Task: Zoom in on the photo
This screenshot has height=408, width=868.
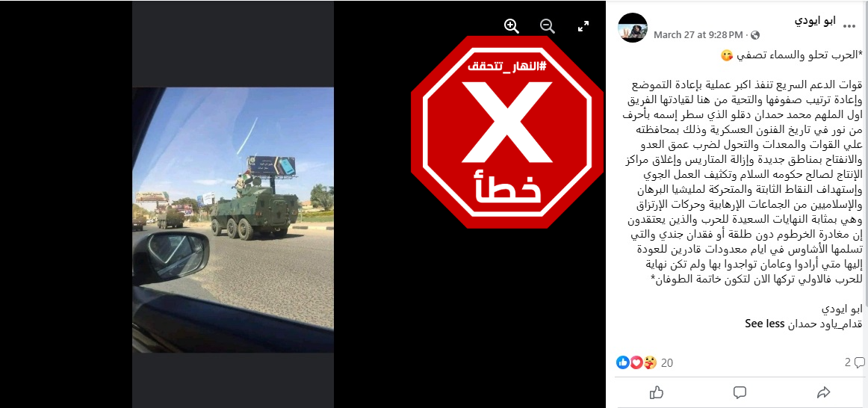Action: [512, 26]
